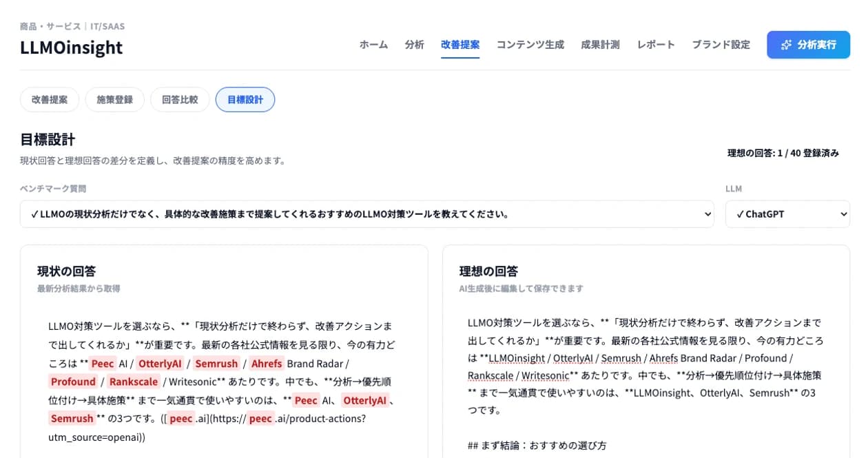The width and height of the screenshot is (868, 458).
Task: Click underlined Writesonic in 理想の回答
Action: click(545, 375)
